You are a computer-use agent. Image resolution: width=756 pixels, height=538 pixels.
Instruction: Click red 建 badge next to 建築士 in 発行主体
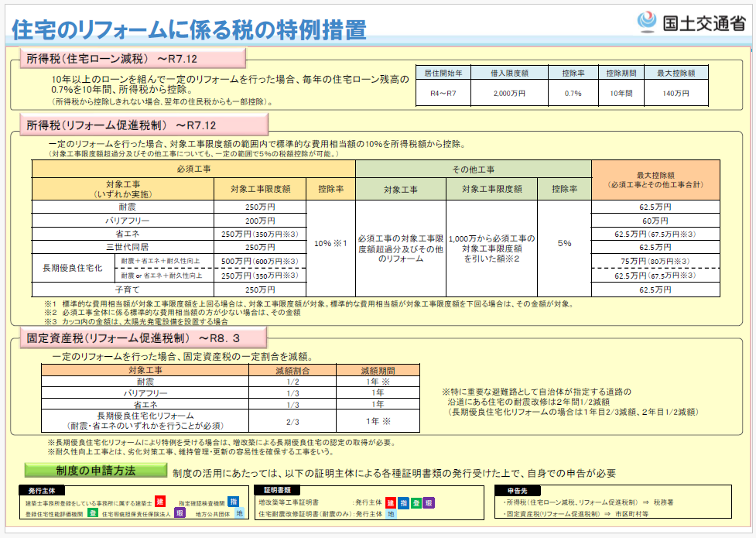coord(160,502)
